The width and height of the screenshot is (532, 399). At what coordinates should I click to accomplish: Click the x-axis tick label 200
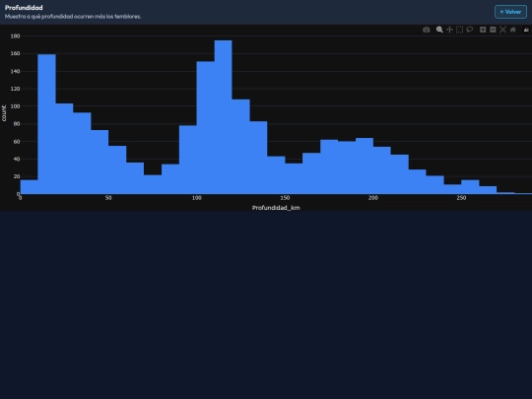(x=373, y=198)
